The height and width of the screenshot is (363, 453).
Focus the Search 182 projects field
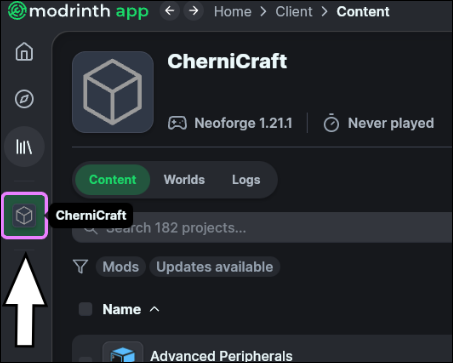(x=262, y=228)
